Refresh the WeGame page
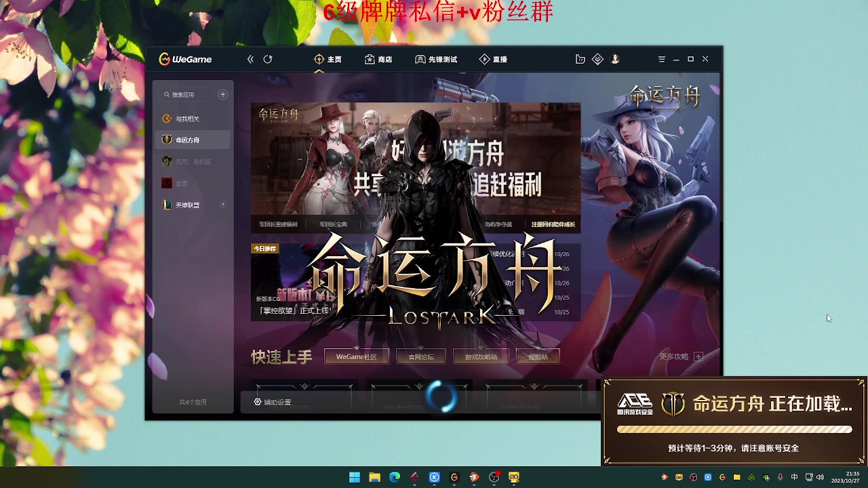This screenshot has height=488, width=868. pyautogui.click(x=268, y=60)
